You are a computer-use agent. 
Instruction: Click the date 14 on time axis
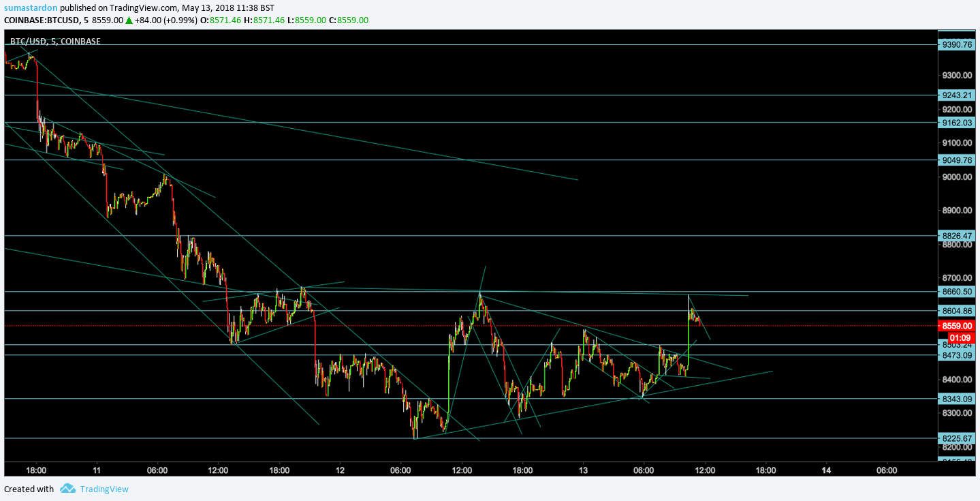coord(826,470)
